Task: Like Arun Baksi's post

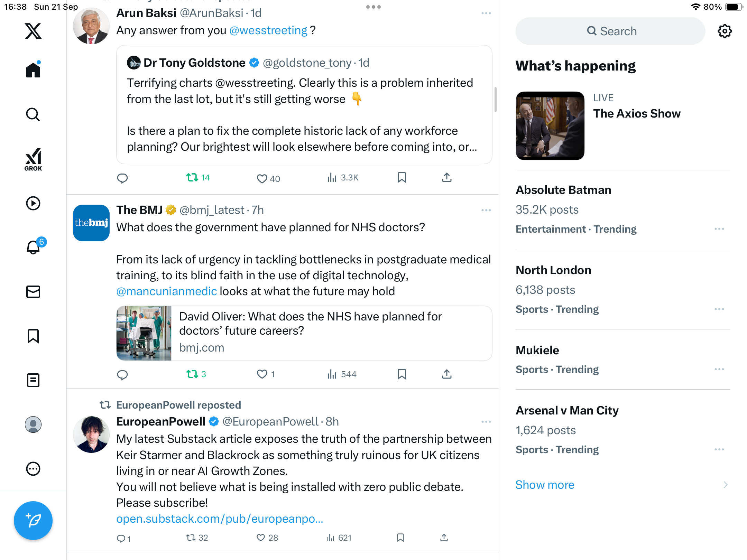Action: coord(262,178)
